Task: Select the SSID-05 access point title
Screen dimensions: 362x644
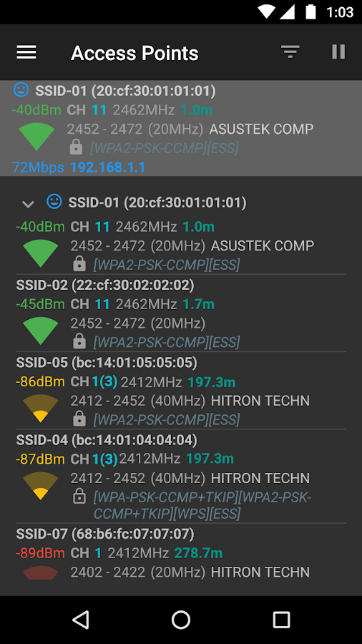Action: coord(107,363)
